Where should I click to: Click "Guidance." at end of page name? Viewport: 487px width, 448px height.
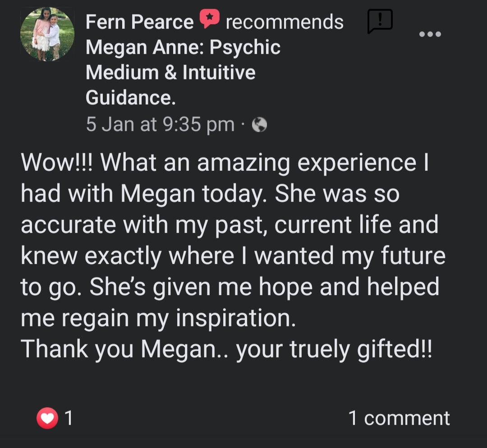coord(130,97)
